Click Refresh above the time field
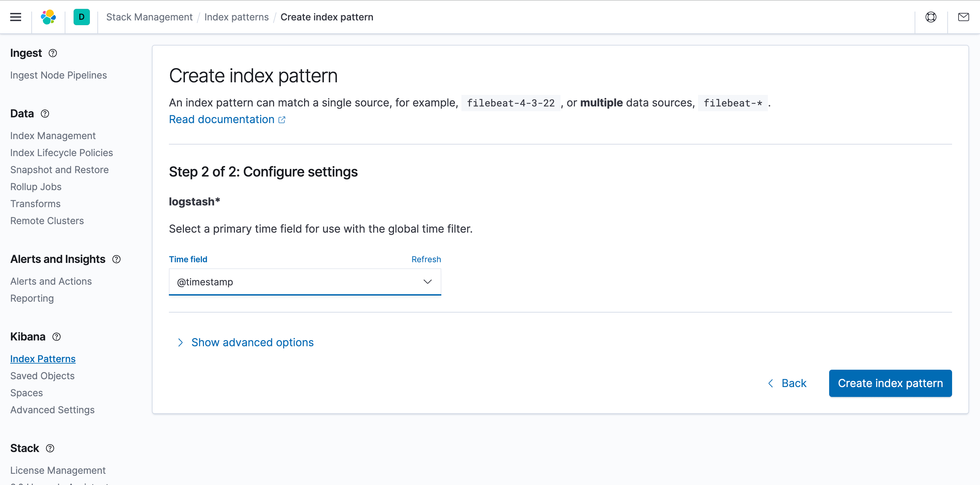Image resolution: width=980 pixels, height=485 pixels. point(426,259)
